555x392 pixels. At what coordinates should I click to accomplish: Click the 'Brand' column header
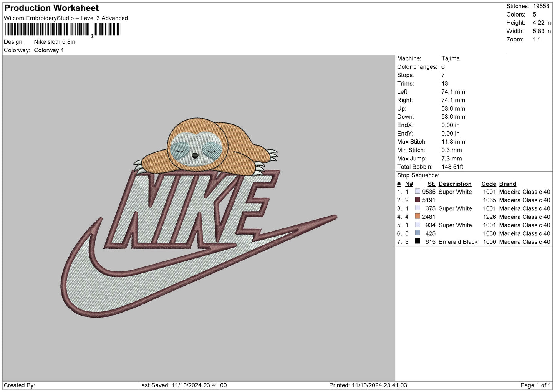click(x=508, y=184)
